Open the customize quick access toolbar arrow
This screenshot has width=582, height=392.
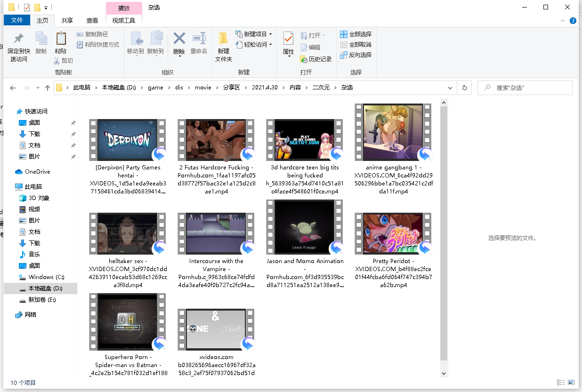click(46, 8)
